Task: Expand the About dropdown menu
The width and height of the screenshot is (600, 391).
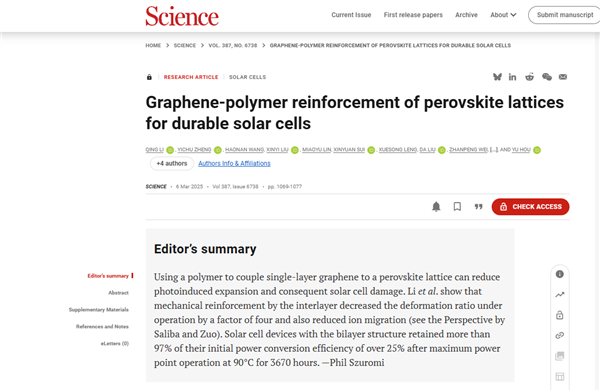Action: [x=503, y=15]
